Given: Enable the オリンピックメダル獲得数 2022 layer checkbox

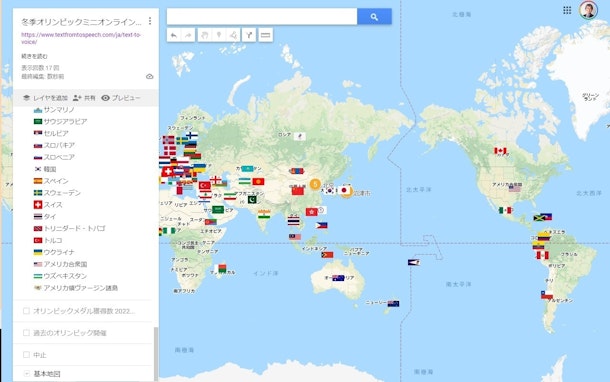Looking at the screenshot, I should [26, 311].
